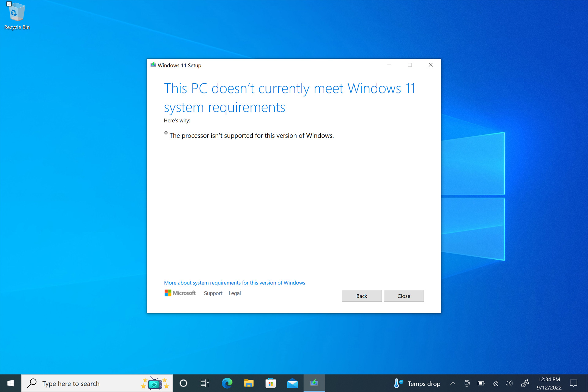Screen dimensions: 588x392
Task: Launch Microsoft Edge from taskbar
Action: pos(227,383)
